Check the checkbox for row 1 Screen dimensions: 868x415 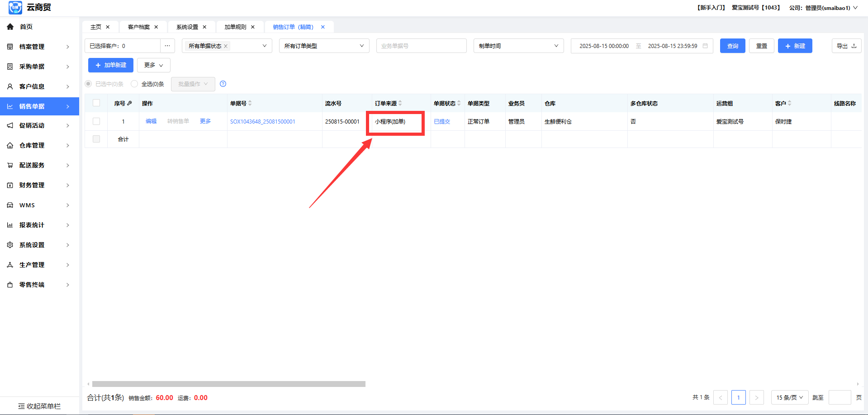pos(96,121)
